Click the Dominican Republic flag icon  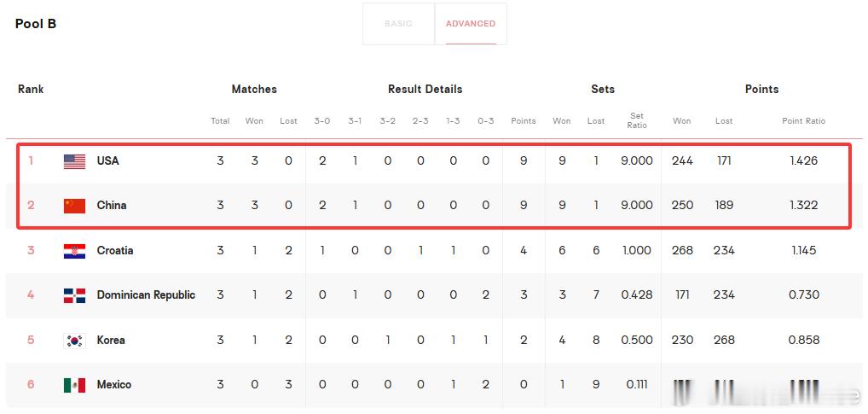coord(74,295)
